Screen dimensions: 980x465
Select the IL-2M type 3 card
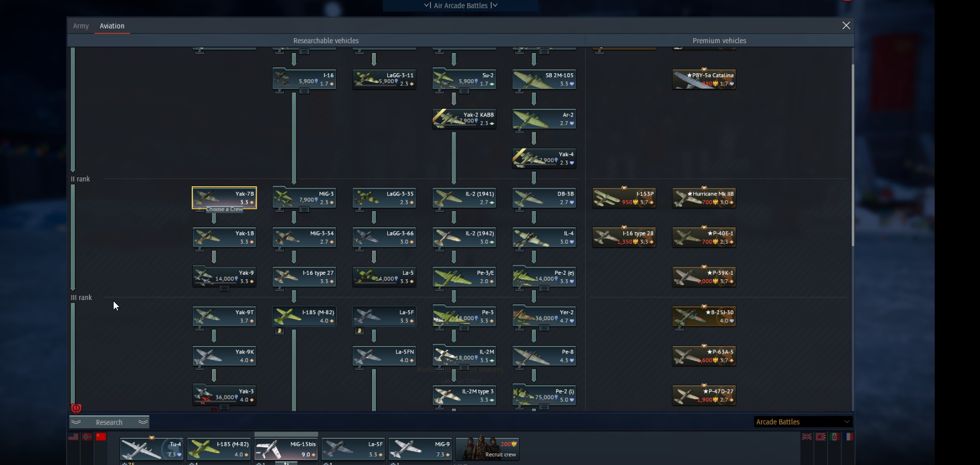click(x=464, y=396)
